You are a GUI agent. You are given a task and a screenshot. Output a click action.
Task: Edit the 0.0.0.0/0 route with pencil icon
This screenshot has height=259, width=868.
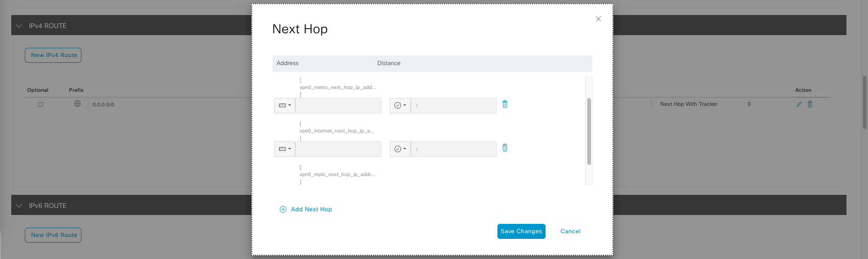tap(799, 104)
